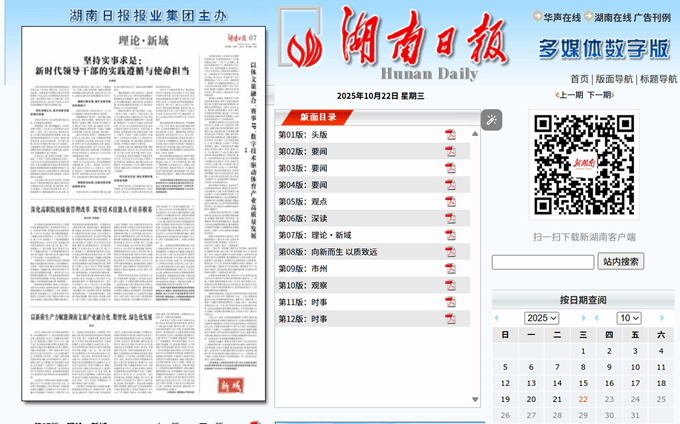
Task: Download PDF of 第05版 观点
Action: 450,202
